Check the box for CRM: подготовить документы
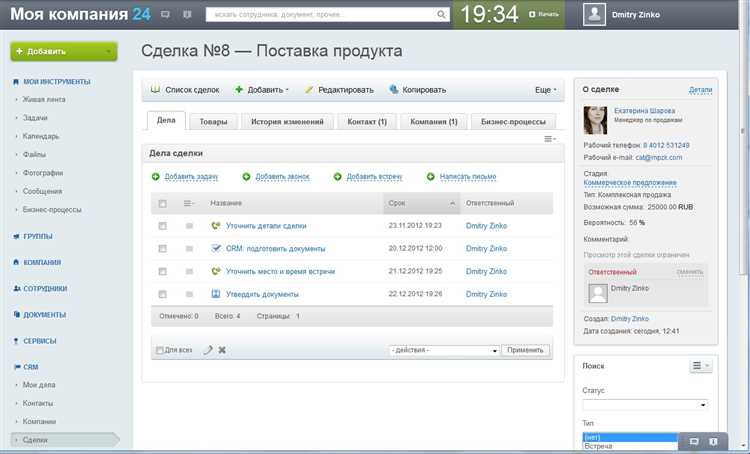Viewport: 750px width, 454px height. pos(163,249)
